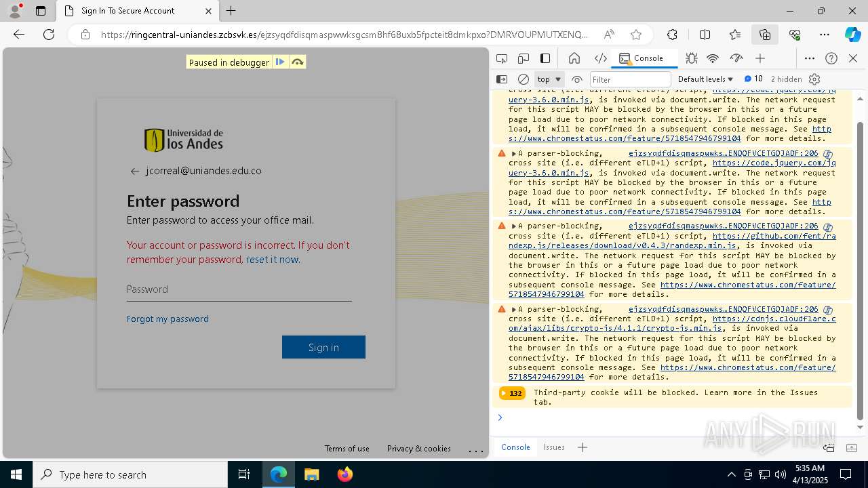
Task: Open the 10 issues counter
Action: 753,79
